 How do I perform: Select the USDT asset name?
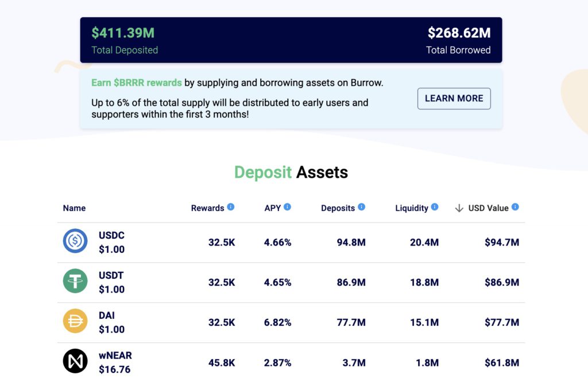coord(111,275)
